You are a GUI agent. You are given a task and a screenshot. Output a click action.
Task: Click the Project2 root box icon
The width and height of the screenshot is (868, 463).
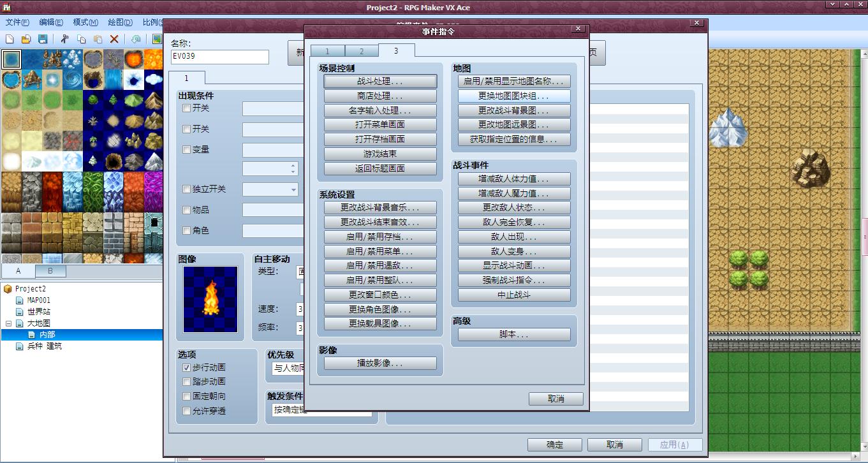[8, 289]
